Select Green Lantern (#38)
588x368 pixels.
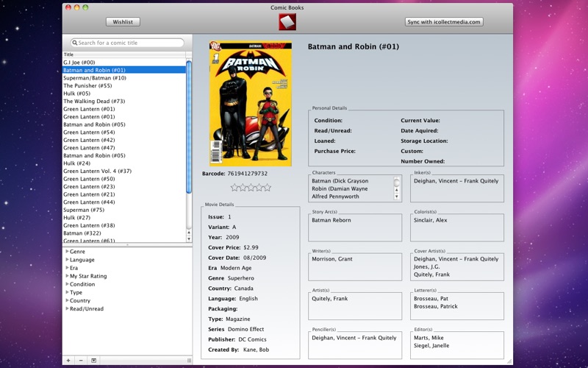click(124, 225)
